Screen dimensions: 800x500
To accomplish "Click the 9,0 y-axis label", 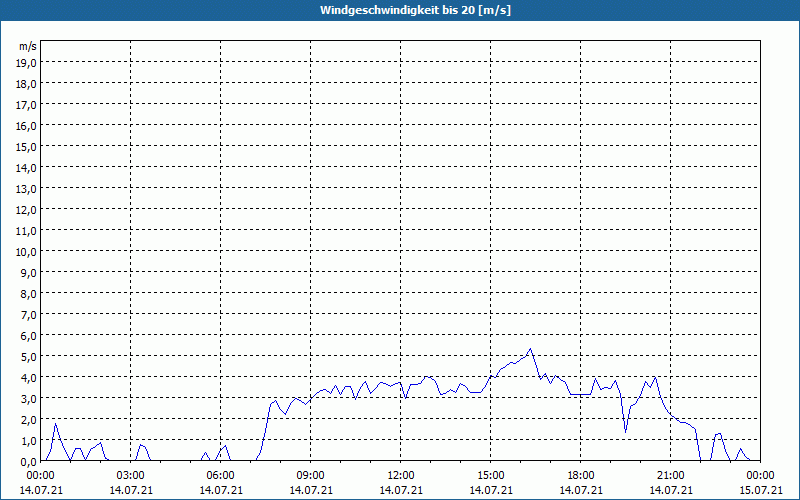I will (29, 272).
